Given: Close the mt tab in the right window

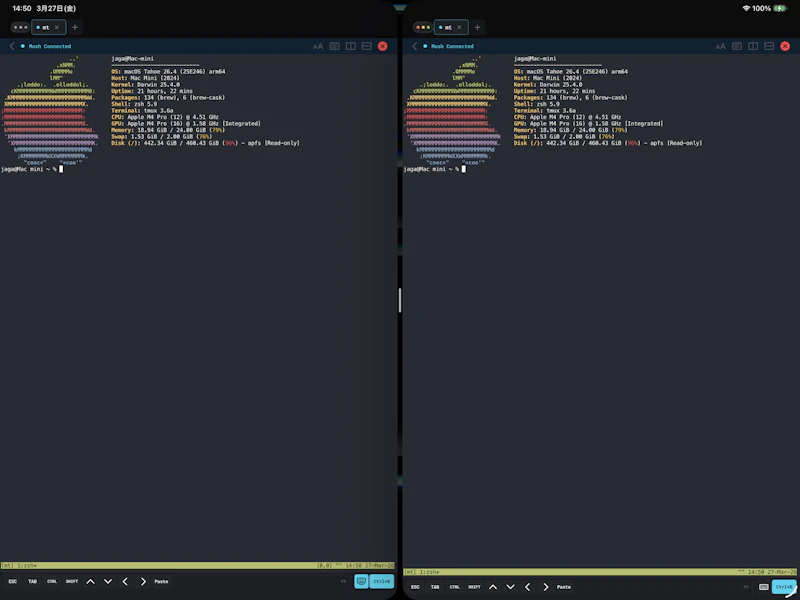Looking at the screenshot, I should coord(459,28).
